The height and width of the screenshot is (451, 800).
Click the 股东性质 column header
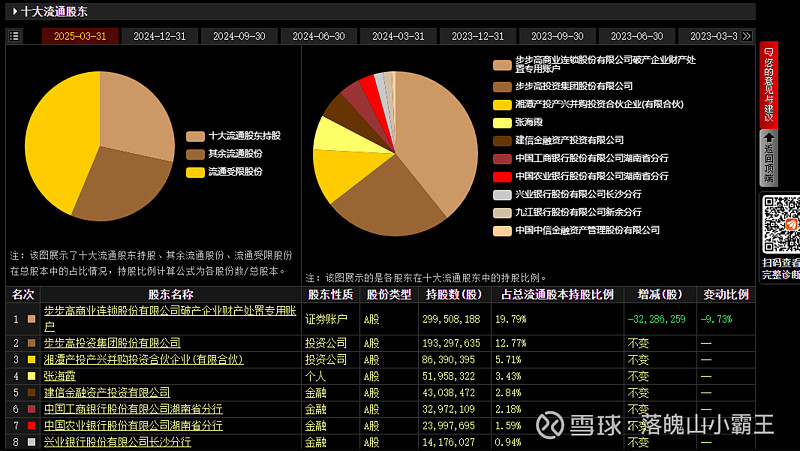coord(331,294)
